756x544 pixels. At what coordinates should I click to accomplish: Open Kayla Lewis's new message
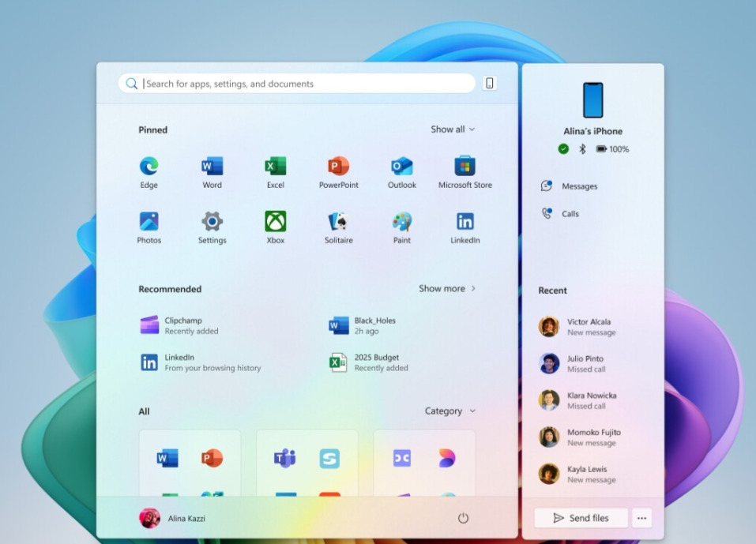pyautogui.click(x=577, y=475)
